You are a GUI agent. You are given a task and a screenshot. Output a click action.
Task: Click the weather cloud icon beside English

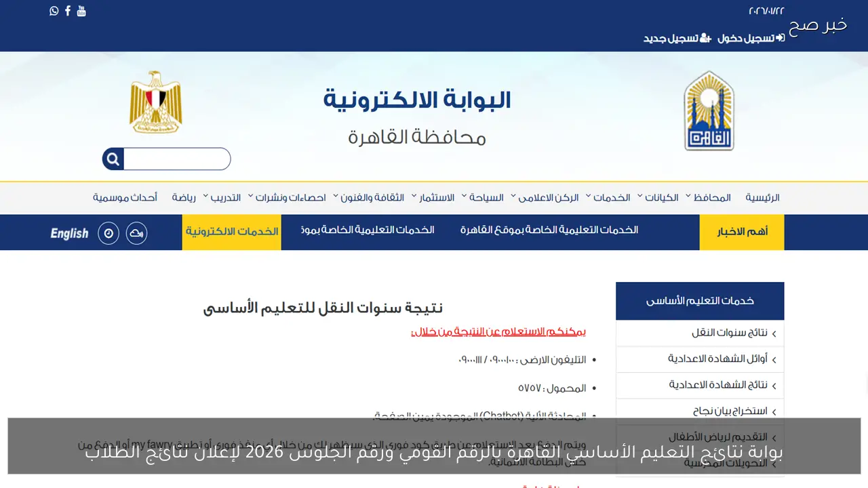[x=136, y=232]
